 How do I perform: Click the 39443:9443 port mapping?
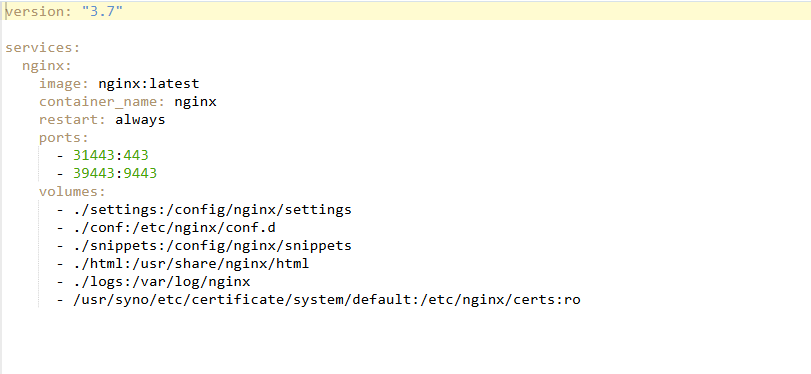coord(115,173)
